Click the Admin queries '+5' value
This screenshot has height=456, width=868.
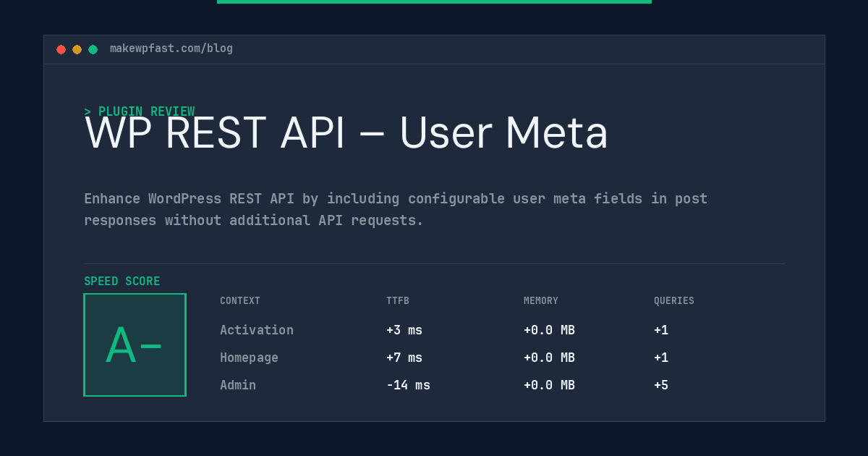[x=661, y=385]
